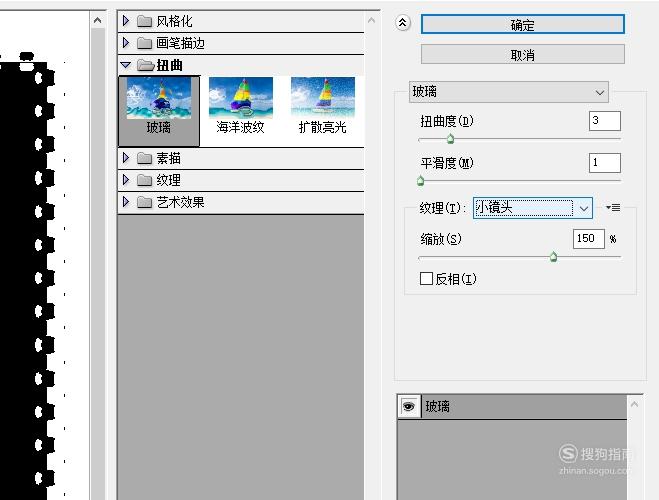
Task: Click the 纹理 folder icon
Action: tap(144, 180)
